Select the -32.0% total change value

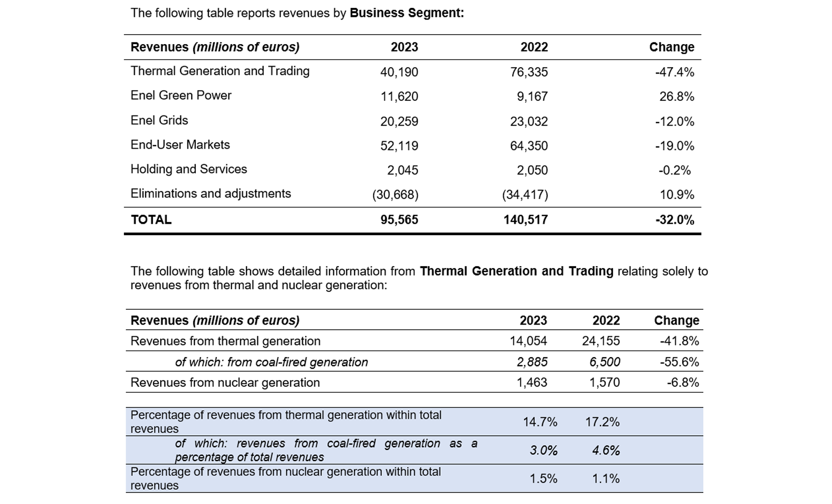[674, 219]
